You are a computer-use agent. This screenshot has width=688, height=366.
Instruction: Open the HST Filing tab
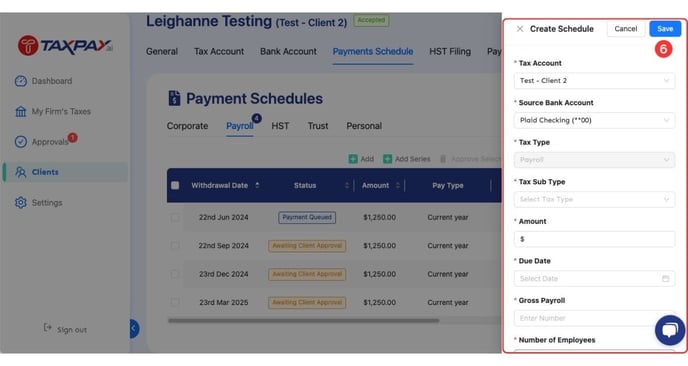(x=450, y=51)
